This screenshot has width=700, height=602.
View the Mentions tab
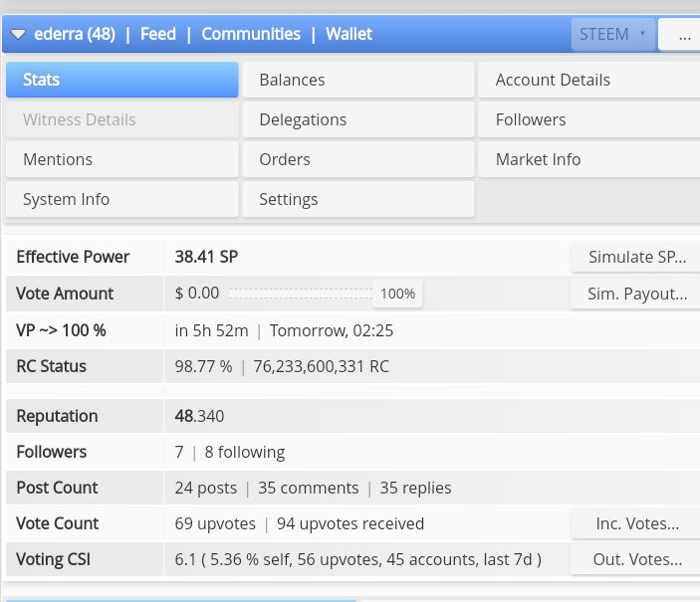(122, 159)
